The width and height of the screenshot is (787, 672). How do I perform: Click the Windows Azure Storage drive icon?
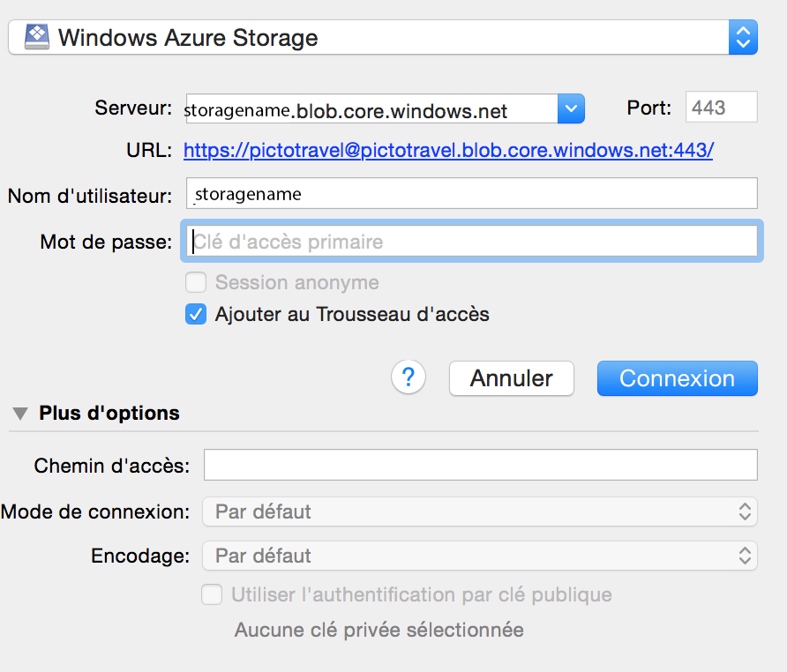[x=36, y=37]
